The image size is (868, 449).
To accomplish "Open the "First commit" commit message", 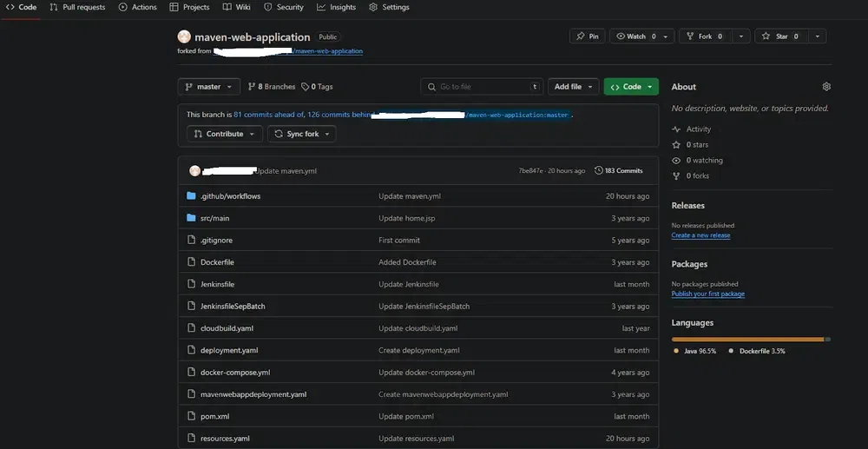I will click(x=399, y=241).
